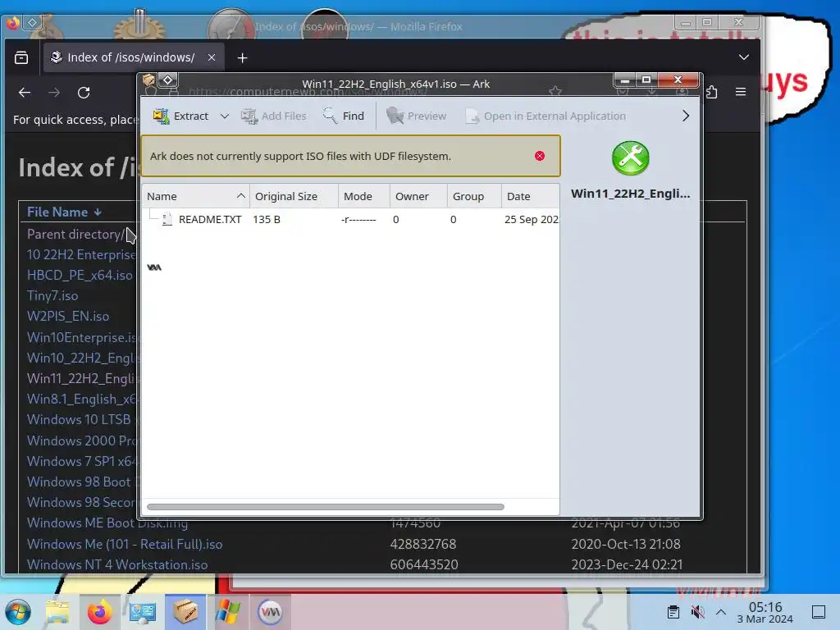
Task: Open W2PIS_EN.iso link
Action: [68, 316]
